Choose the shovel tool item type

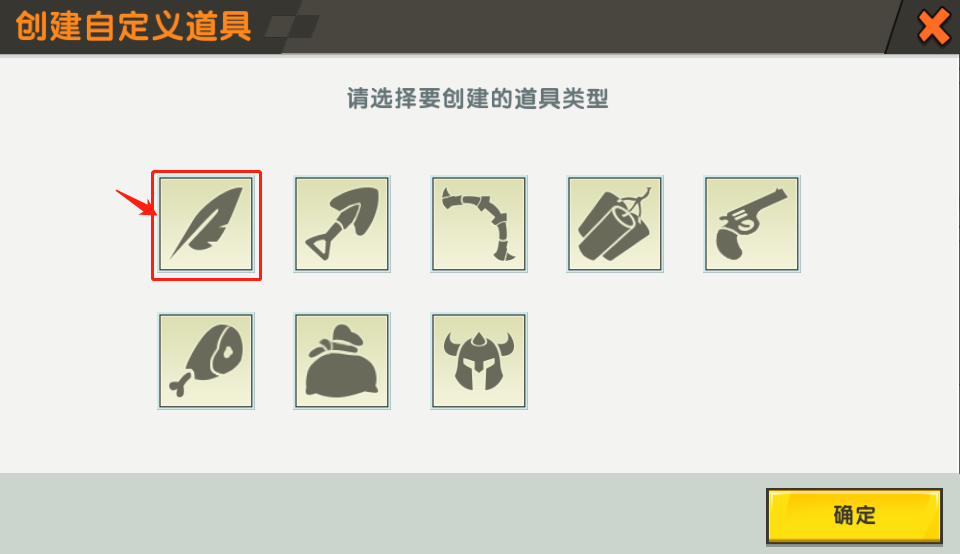pos(342,224)
